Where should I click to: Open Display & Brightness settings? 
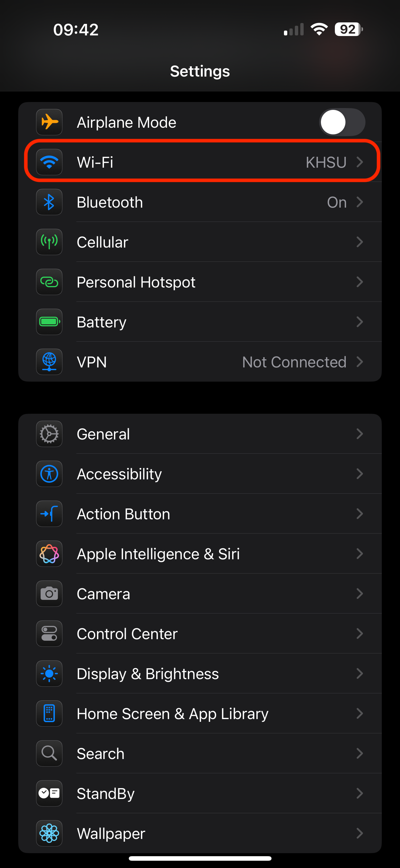[200, 674]
